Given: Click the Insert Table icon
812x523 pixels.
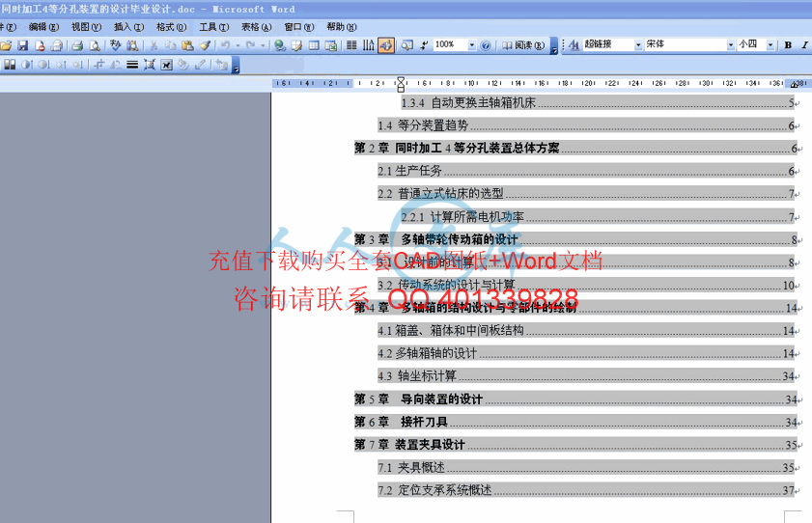Looking at the screenshot, I should [314, 45].
